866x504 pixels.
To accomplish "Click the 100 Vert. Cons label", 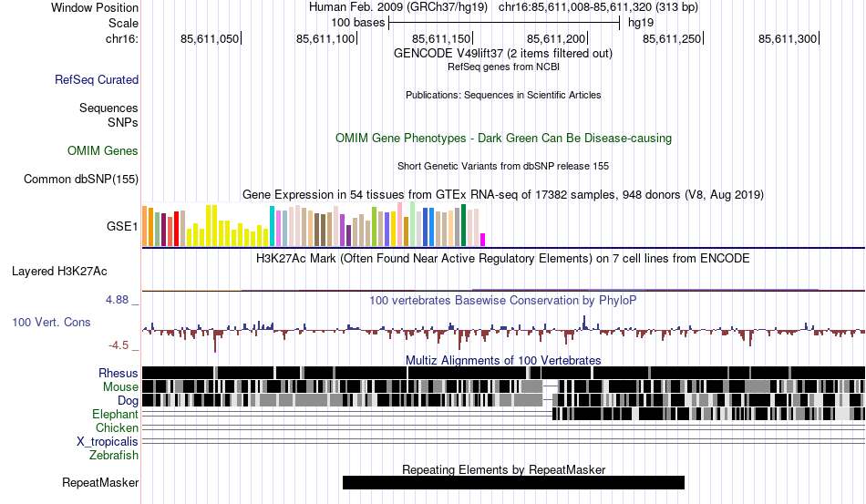I will [x=51, y=322].
